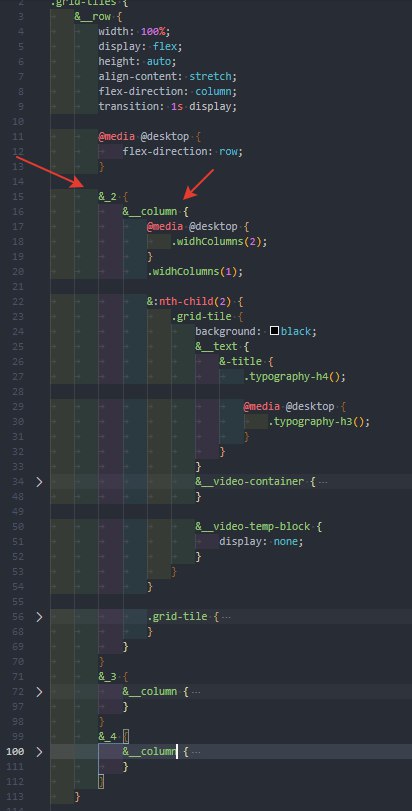The width and height of the screenshot is (412, 811).
Task: Click the fold ellipsis on line 72
Action: click(x=196, y=692)
